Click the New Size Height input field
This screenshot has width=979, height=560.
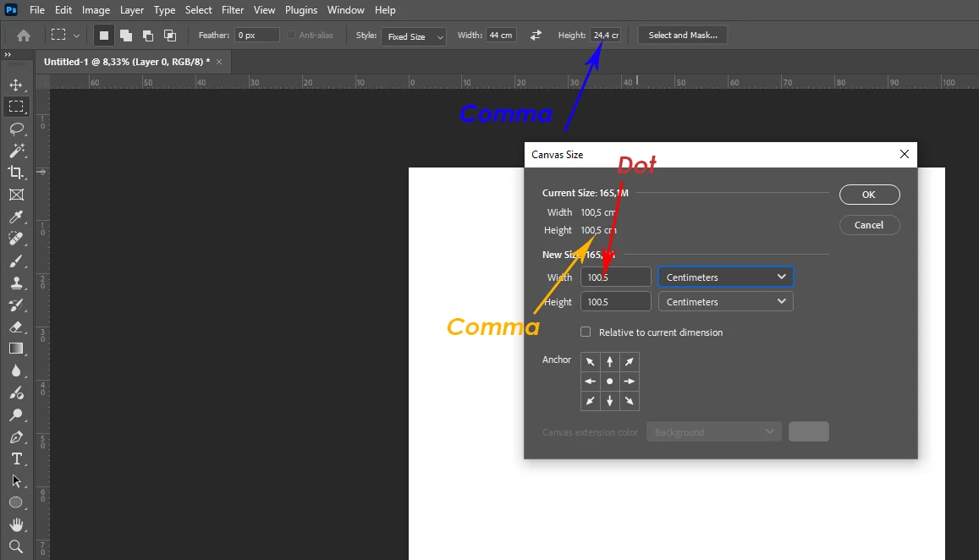click(x=616, y=301)
